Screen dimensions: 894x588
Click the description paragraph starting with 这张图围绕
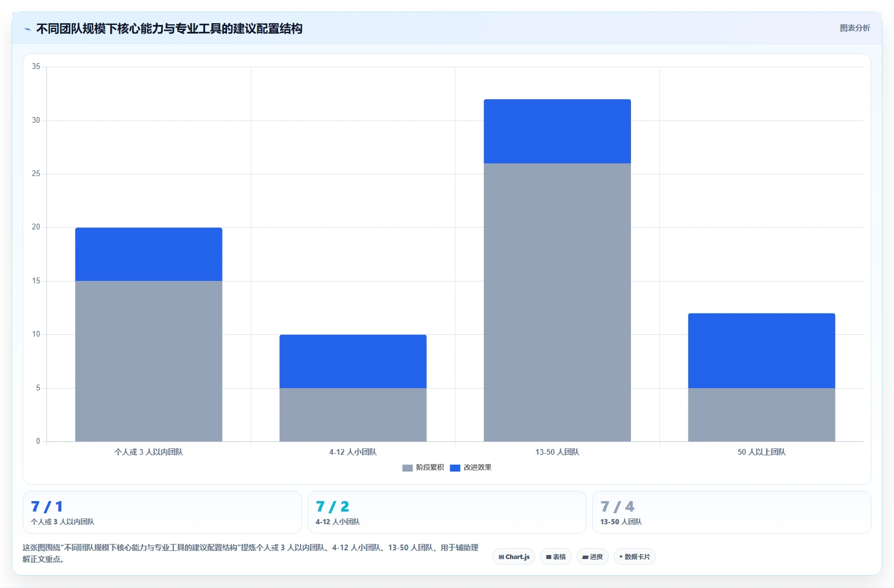coord(250,553)
